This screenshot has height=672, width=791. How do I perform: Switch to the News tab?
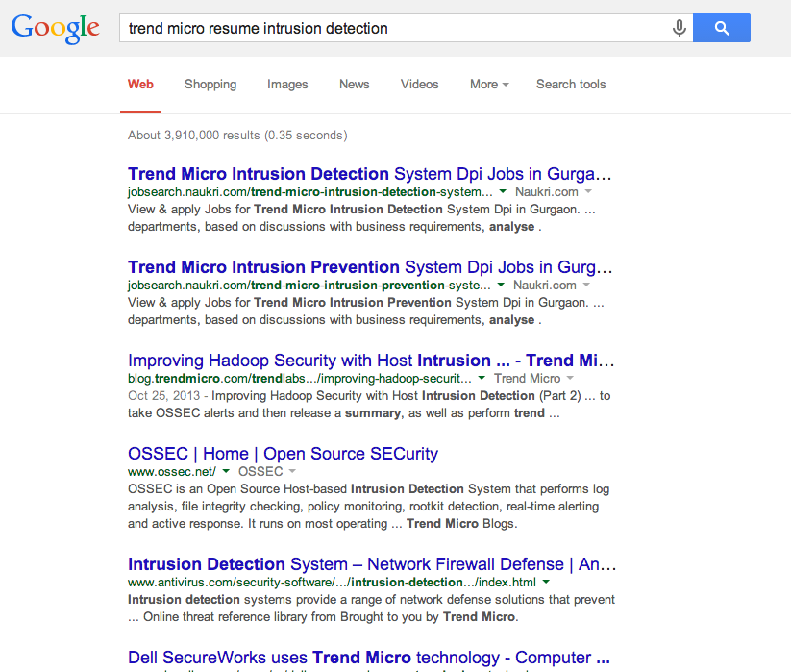[354, 85]
